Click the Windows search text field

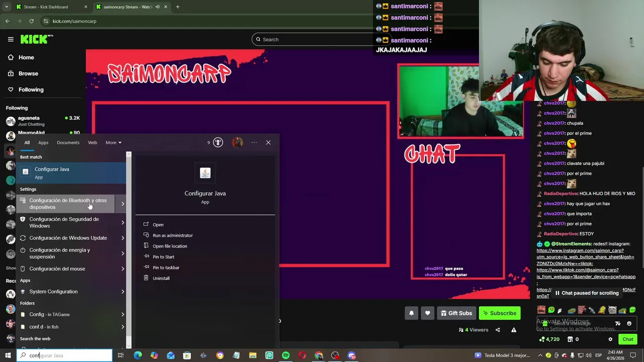point(64,355)
